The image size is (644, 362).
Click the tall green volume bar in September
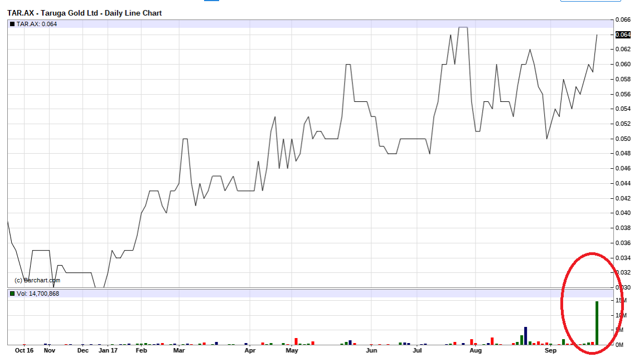tap(597, 323)
